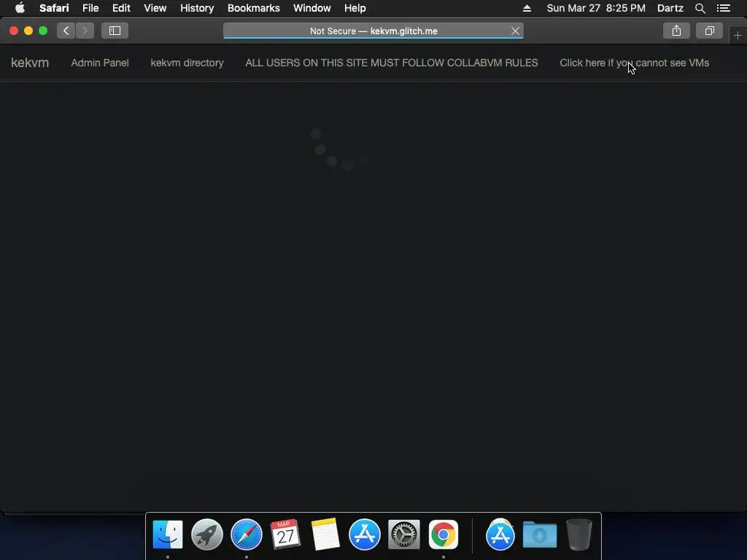Open the kekvm directory link
This screenshot has height=560, width=747.
click(x=187, y=63)
